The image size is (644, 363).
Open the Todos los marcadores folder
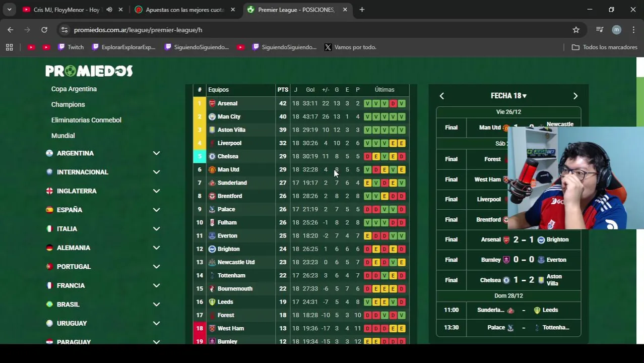click(x=604, y=47)
